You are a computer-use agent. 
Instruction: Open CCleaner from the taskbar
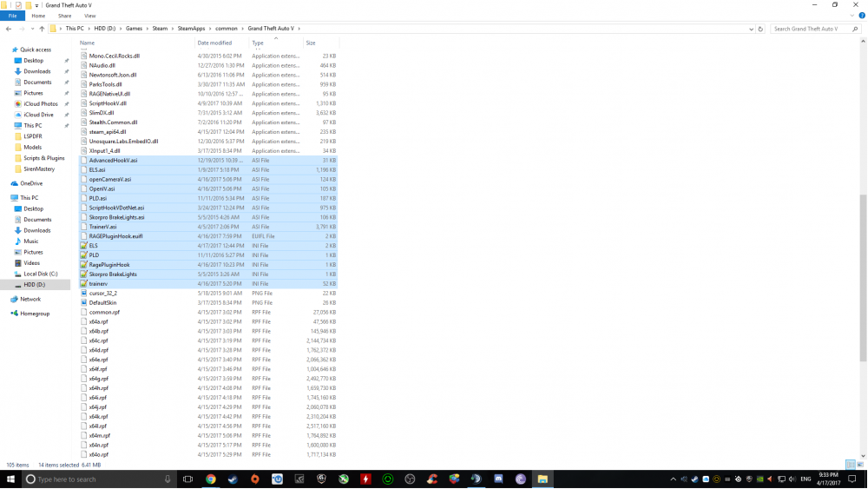tap(431, 479)
